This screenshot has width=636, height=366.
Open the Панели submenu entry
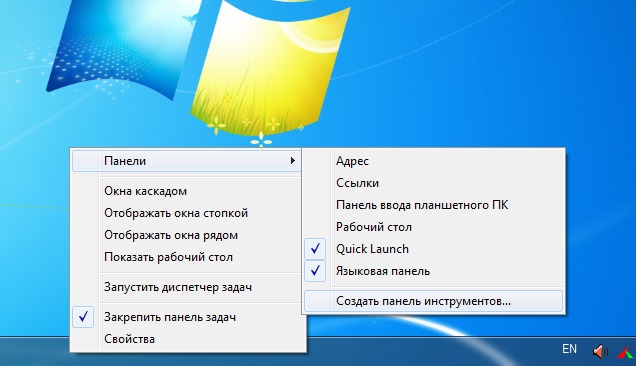point(187,161)
